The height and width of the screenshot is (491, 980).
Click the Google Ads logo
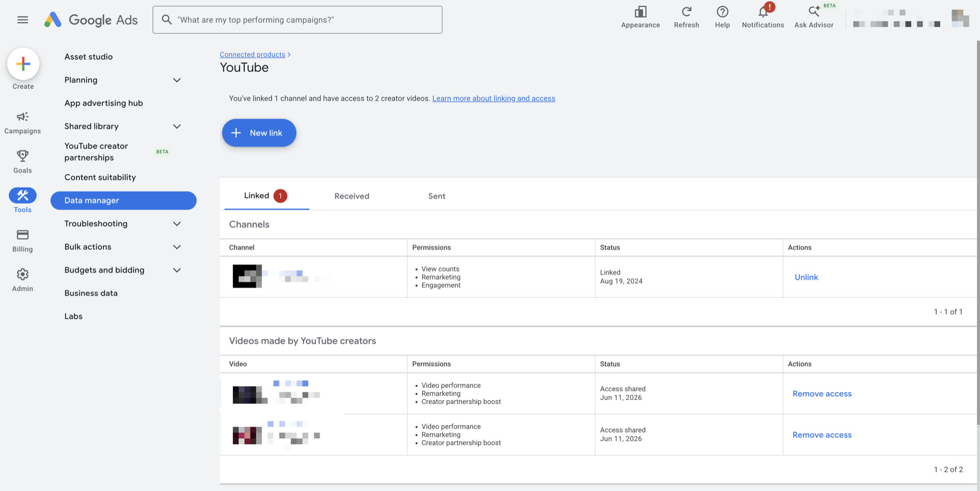coord(91,20)
